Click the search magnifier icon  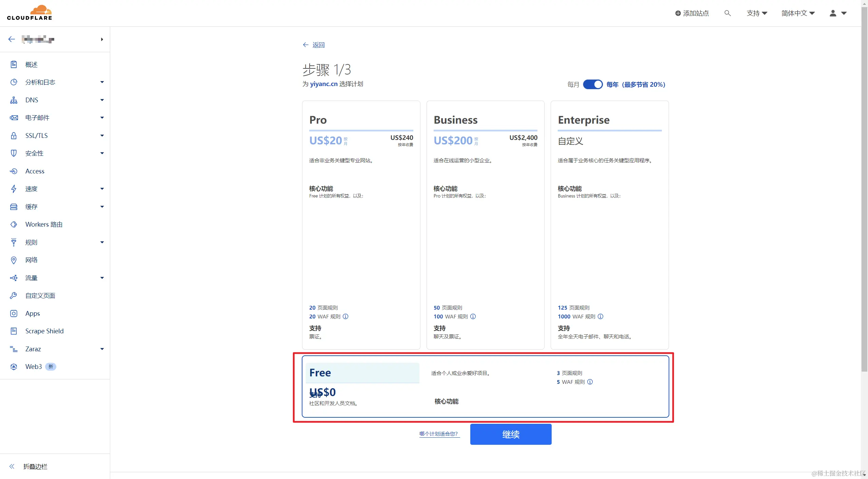(727, 13)
